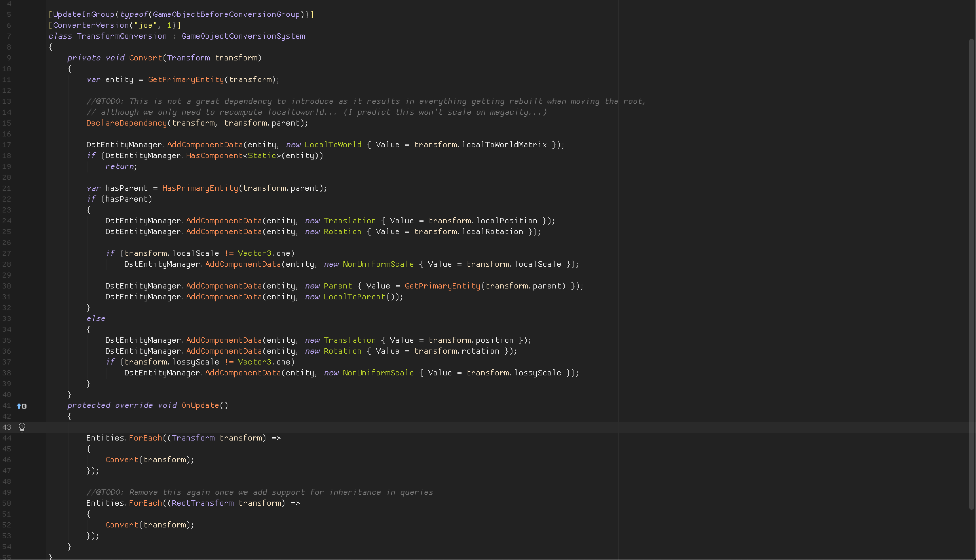Click the override gutter icon beside OnUpdate
976x560 pixels.
point(21,406)
